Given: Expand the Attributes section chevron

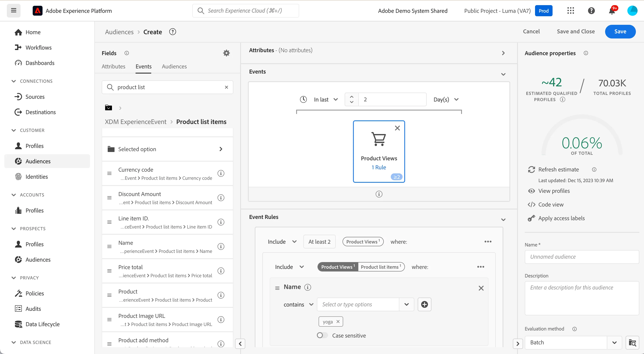Looking at the screenshot, I should coord(503,53).
